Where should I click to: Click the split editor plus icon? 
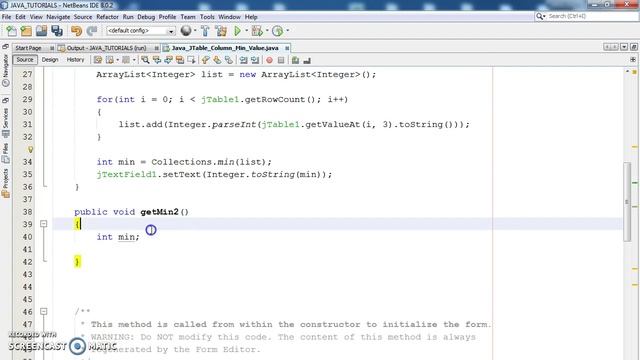pos(633,60)
